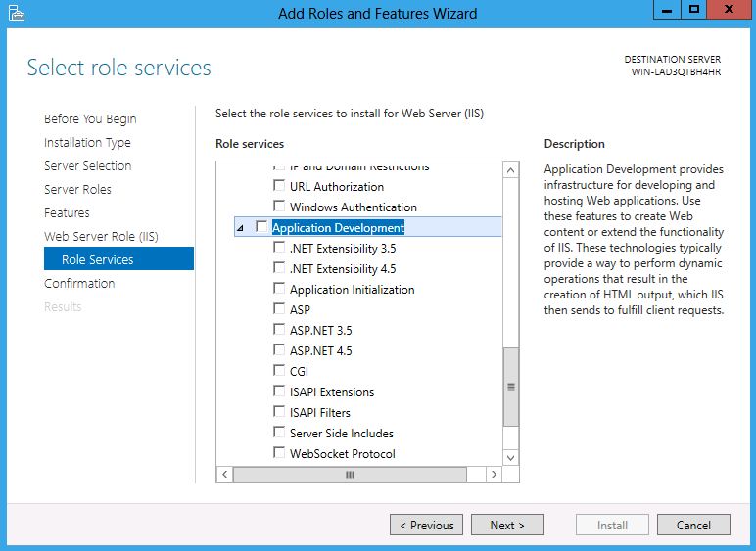Select the URL Authorization row label

pos(337,187)
